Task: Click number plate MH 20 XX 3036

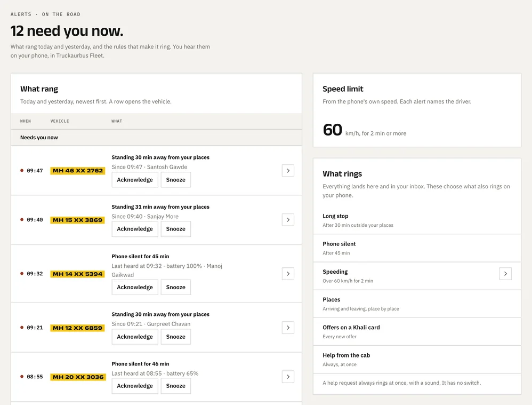Action: [78, 377]
